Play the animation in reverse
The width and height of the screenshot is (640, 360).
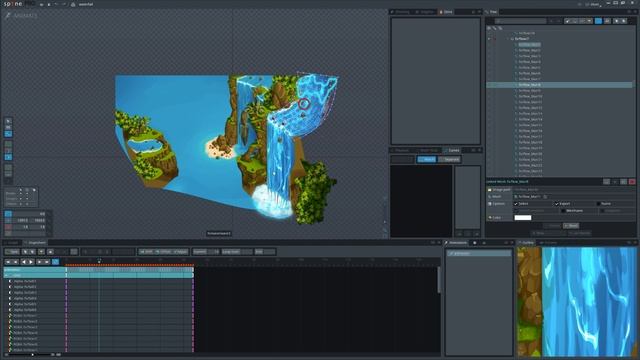24,262
